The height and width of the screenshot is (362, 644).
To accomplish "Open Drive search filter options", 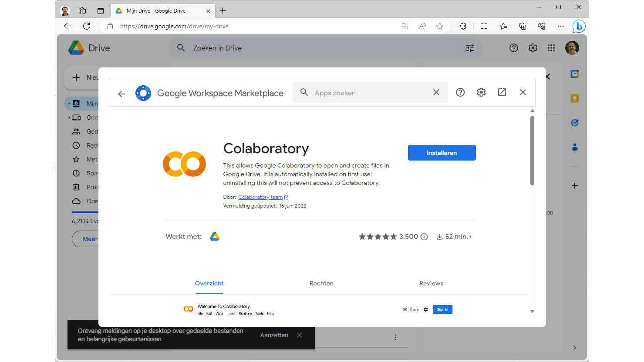I will pos(470,48).
